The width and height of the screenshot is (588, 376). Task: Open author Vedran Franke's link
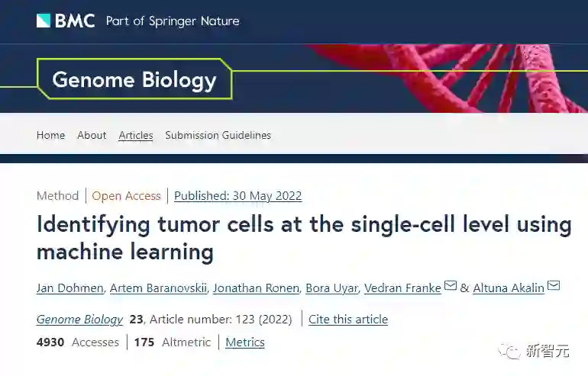(402, 288)
